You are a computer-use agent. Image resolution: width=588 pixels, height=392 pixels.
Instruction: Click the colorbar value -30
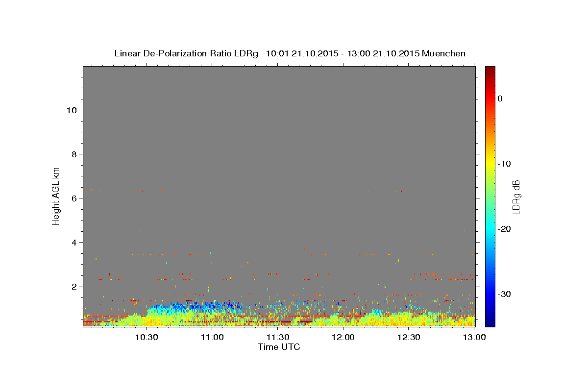(504, 294)
